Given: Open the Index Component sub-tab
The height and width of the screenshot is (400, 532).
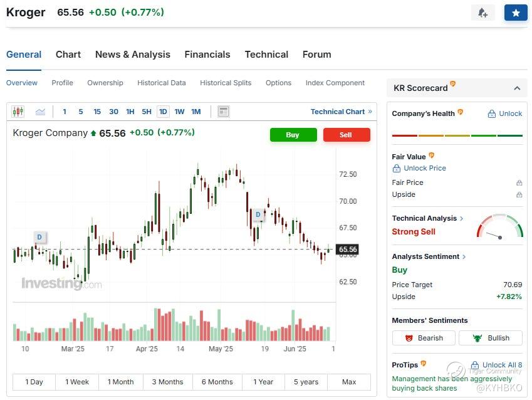Looking at the screenshot, I should pyautogui.click(x=335, y=83).
